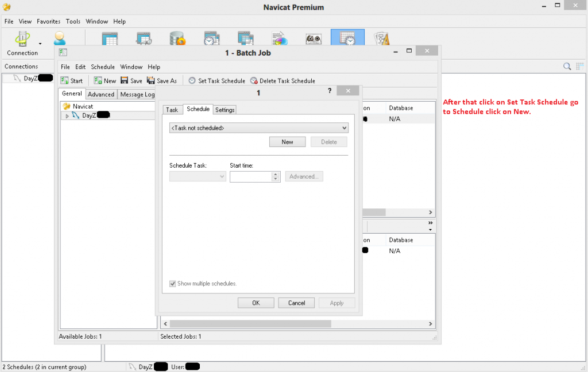Click the Save As toolbar icon
Image resolution: width=588 pixels, height=372 pixels.
pos(162,81)
